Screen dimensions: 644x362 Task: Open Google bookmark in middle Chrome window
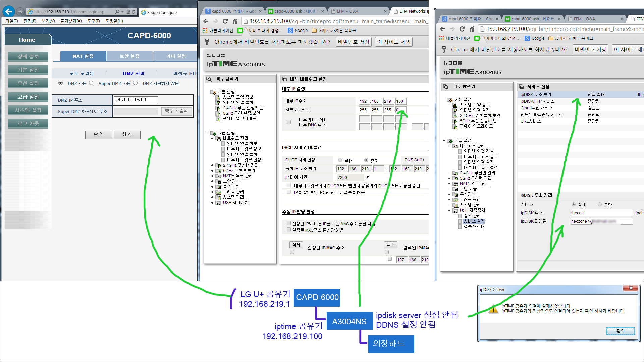coord(298,30)
